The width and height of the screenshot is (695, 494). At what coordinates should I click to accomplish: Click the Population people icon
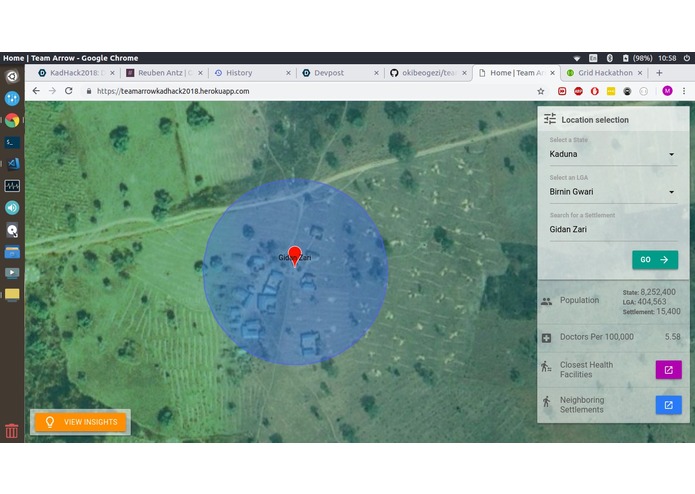547,301
